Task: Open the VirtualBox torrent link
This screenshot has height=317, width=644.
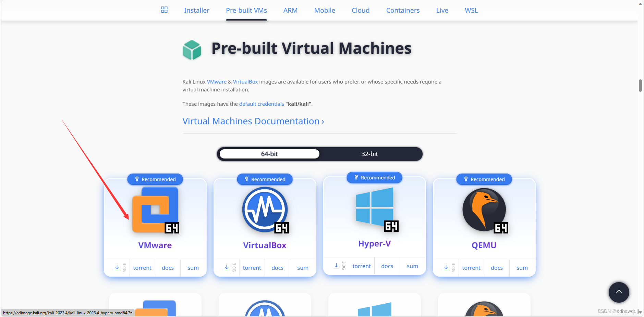Action: pyautogui.click(x=252, y=268)
